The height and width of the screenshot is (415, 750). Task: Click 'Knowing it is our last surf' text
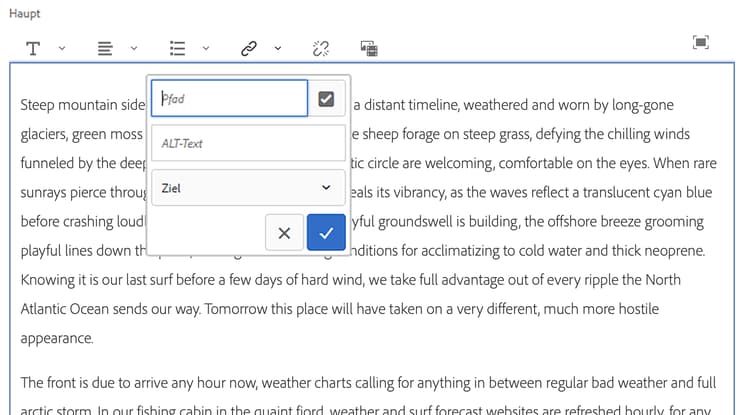(x=97, y=280)
